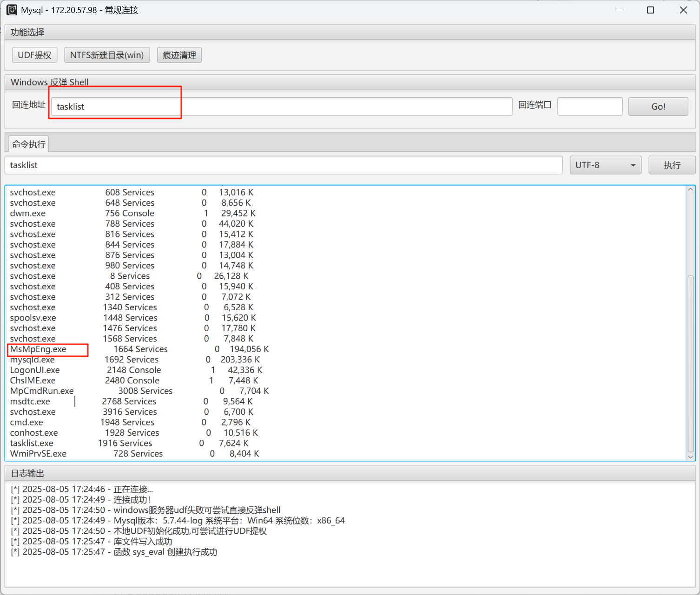Click svchost.exe row with PID 844
The image size is (700, 595).
coord(132,244)
